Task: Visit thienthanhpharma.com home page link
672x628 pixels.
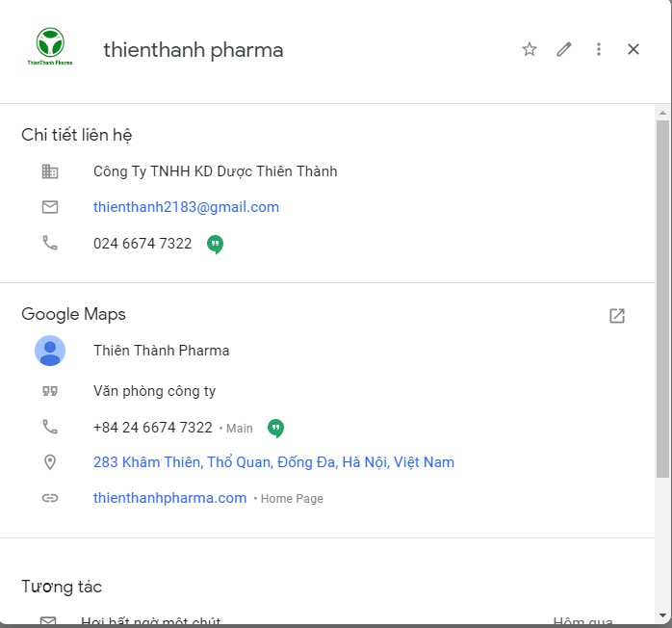Action: (169, 498)
